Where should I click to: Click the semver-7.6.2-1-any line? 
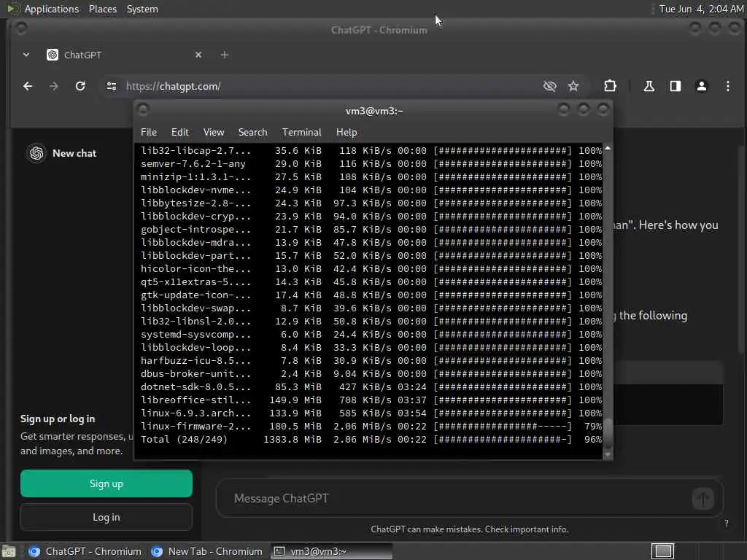(371, 164)
